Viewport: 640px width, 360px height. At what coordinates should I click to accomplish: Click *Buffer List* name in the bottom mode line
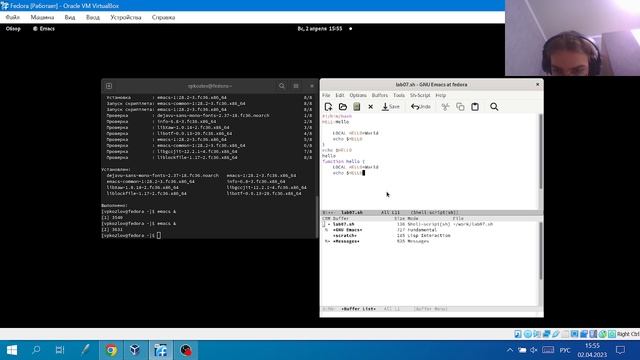pyautogui.click(x=358, y=309)
